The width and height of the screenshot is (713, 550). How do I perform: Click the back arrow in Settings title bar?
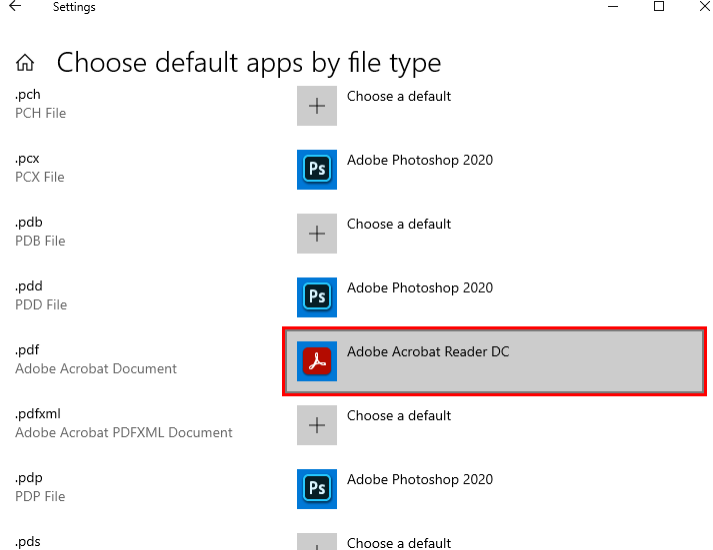click(15, 6)
